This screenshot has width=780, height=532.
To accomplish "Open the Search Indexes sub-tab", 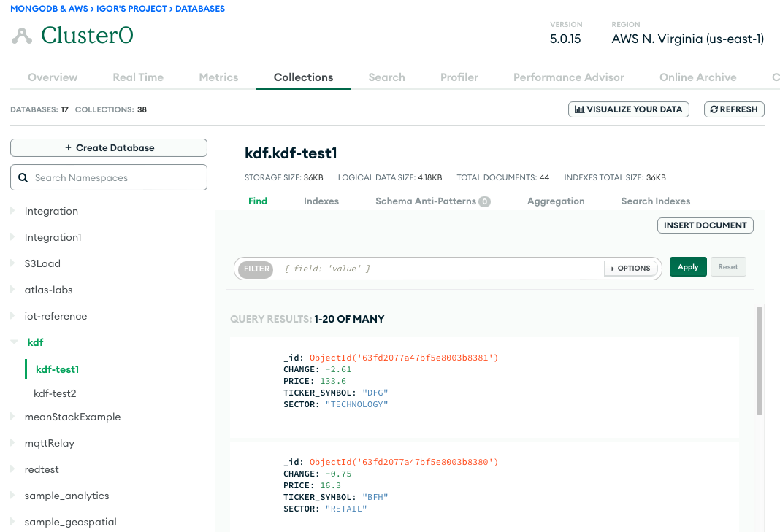I will (x=656, y=201).
